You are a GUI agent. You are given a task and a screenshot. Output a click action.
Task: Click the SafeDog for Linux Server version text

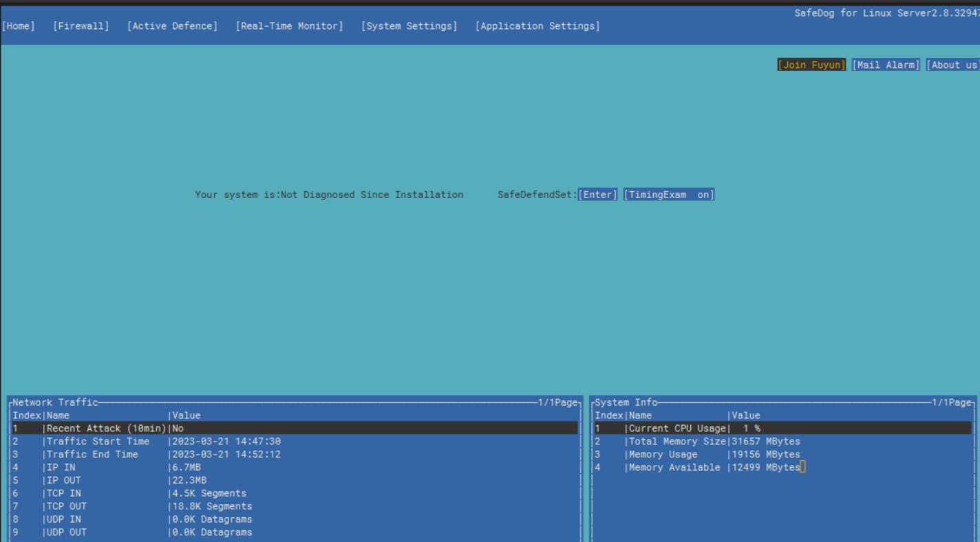click(886, 13)
